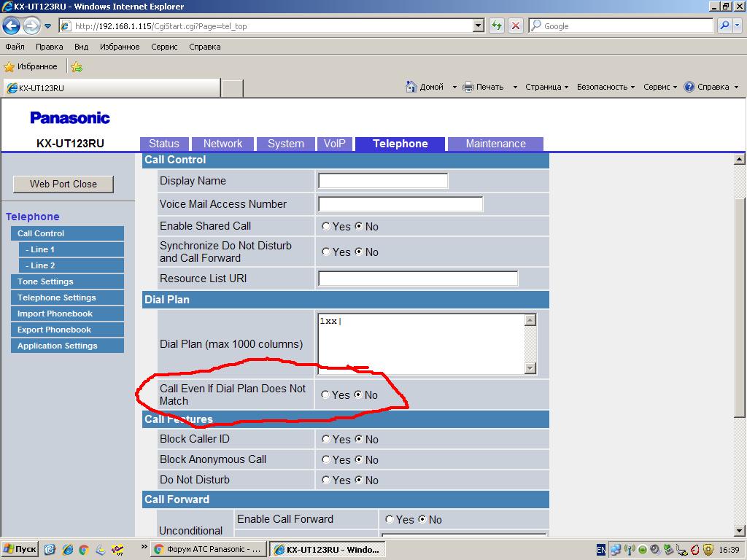
Task: Select No for Enable Shared Call
Action: pos(359,226)
